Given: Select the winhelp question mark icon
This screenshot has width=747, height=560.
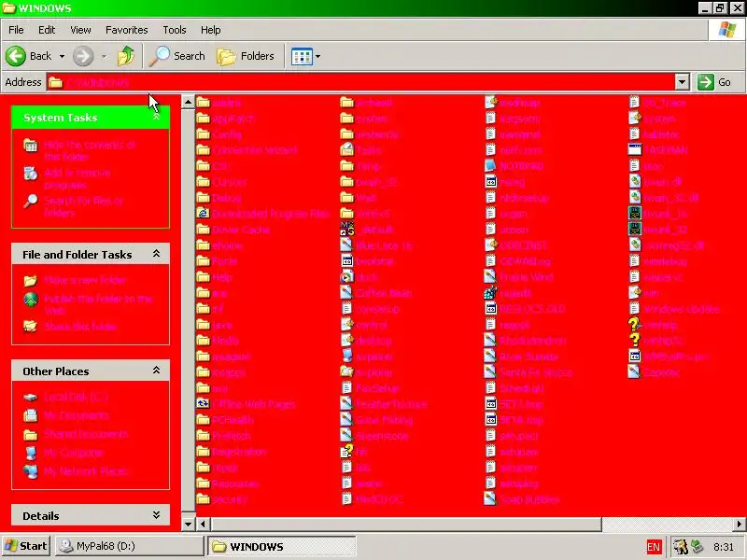Looking at the screenshot, I should (635, 325).
